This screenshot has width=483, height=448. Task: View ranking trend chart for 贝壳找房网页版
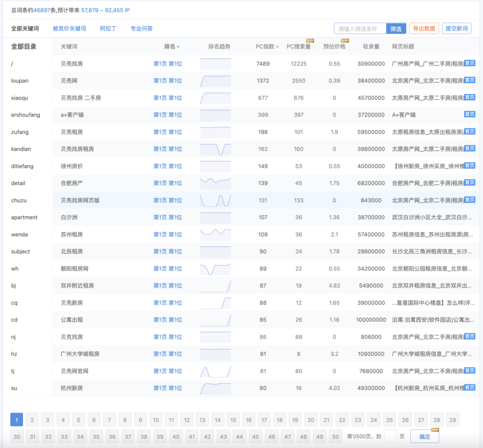215,201
